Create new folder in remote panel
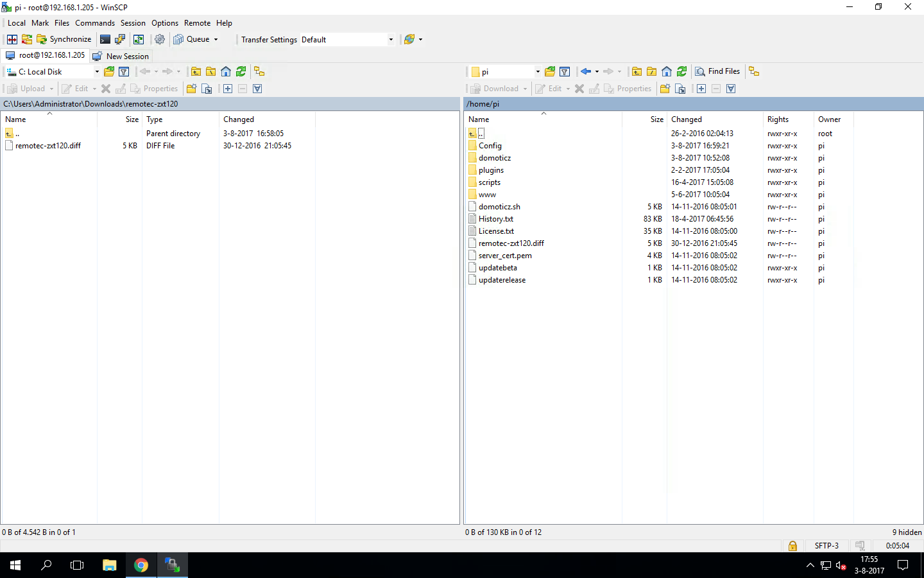This screenshot has height=578, width=924. (x=665, y=89)
